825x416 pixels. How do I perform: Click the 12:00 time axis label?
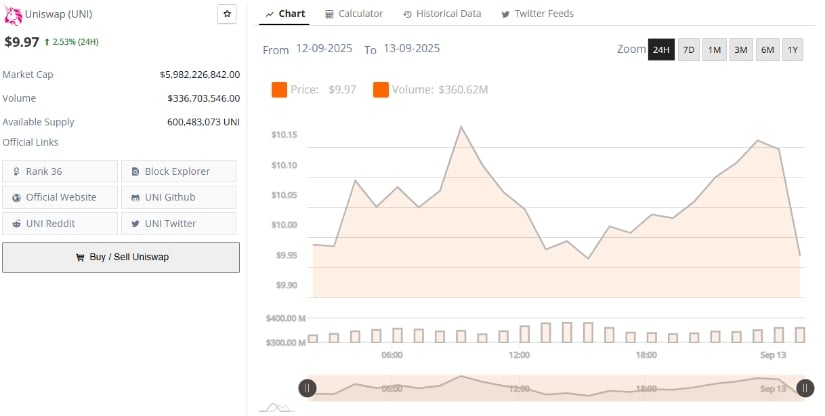click(x=519, y=356)
